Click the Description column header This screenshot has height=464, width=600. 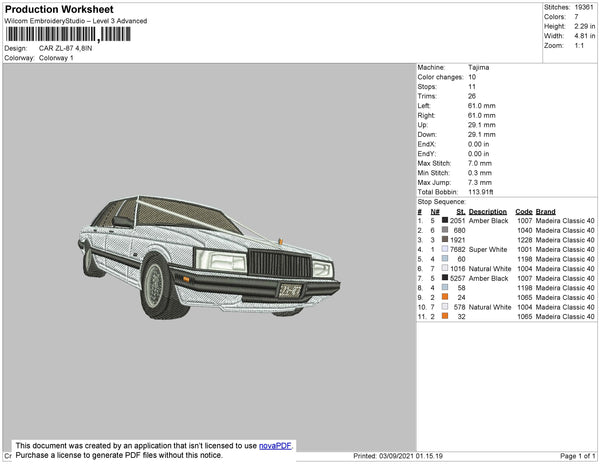[488, 211]
